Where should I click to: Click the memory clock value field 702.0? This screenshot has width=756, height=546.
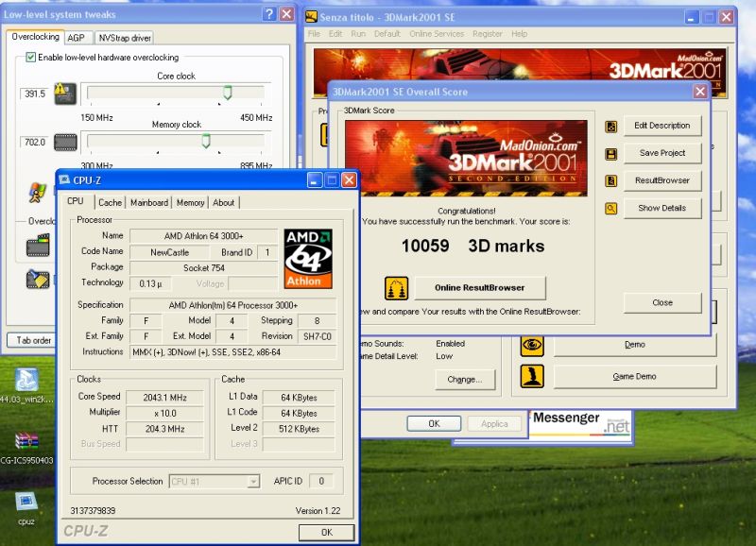(x=35, y=142)
